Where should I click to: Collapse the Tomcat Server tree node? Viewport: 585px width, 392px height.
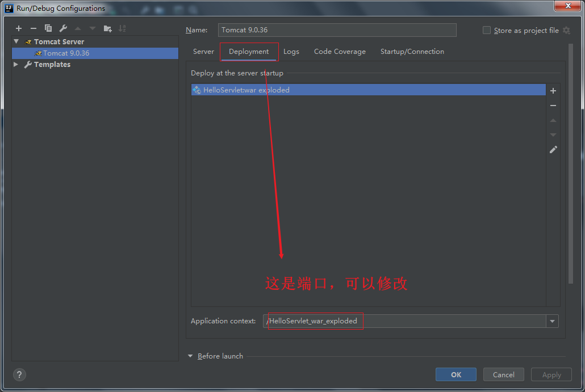click(16, 41)
